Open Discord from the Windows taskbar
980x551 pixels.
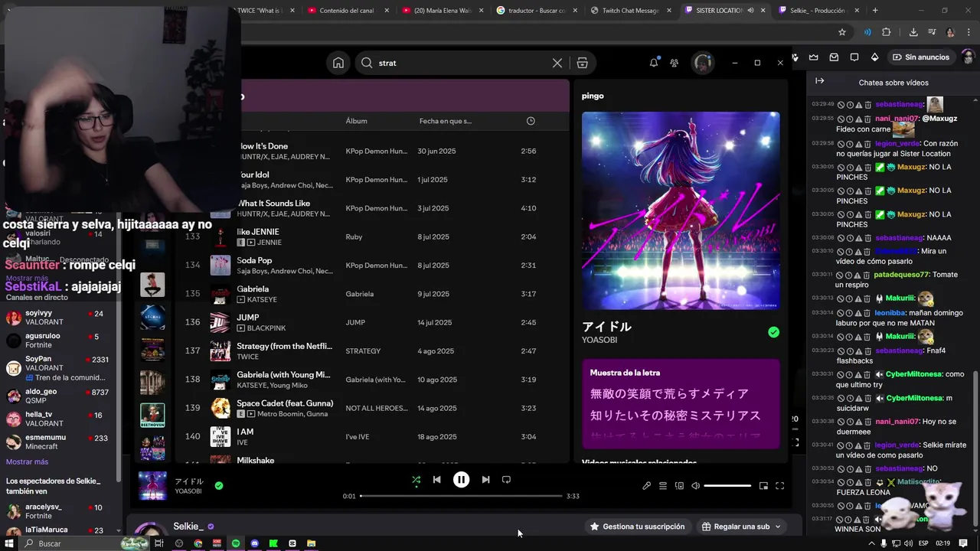[x=255, y=543]
